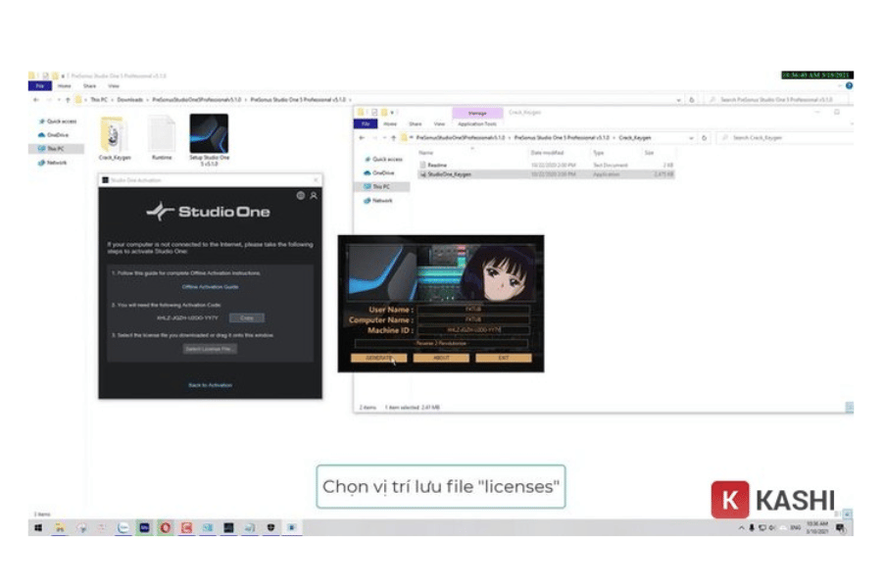The image size is (882, 588).
Task: Open the View tab in the Crack_Keygen window
Action: (439, 124)
